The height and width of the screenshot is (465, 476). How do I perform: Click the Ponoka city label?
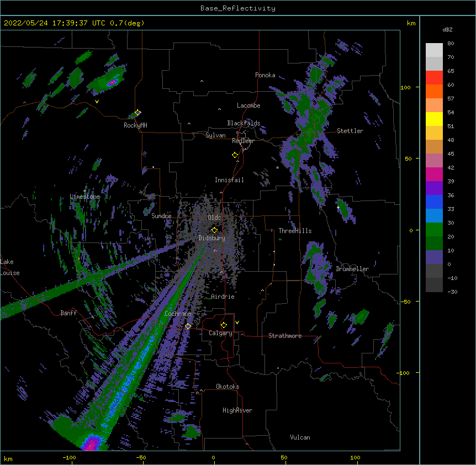point(265,75)
